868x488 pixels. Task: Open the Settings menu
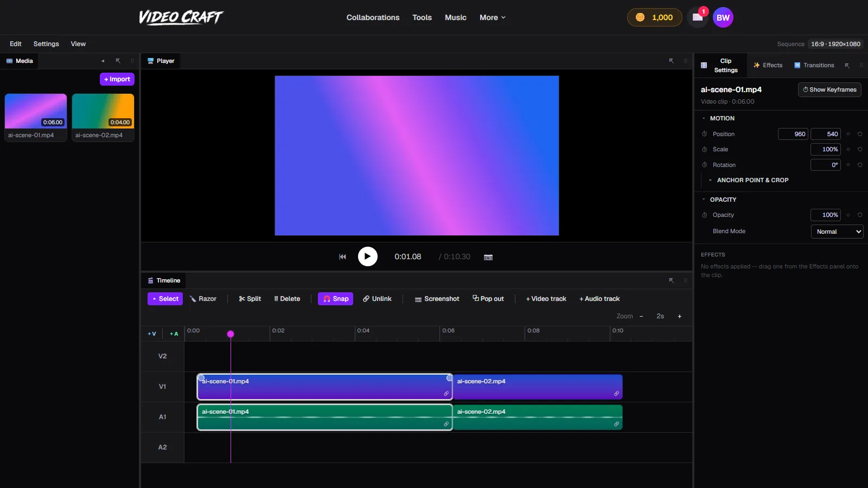tap(46, 44)
